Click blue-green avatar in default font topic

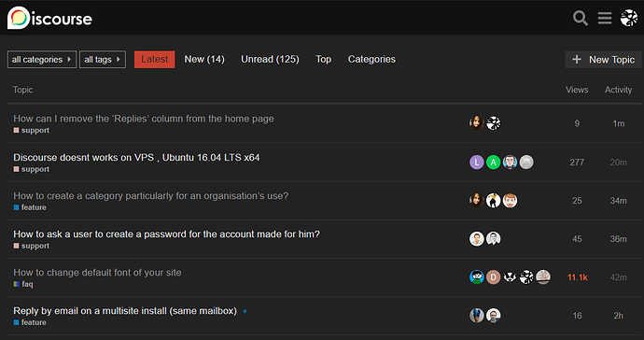coord(476,277)
